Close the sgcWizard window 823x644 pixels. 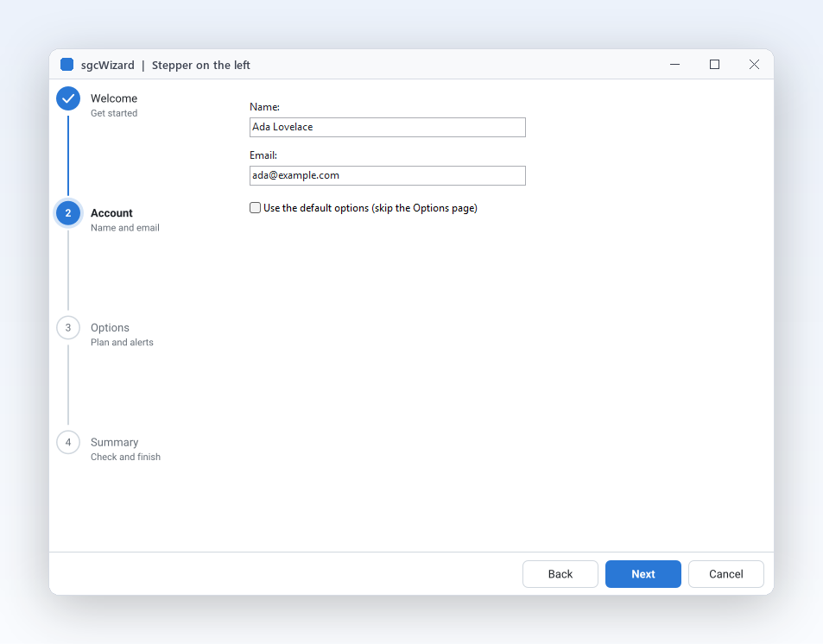tap(754, 65)
